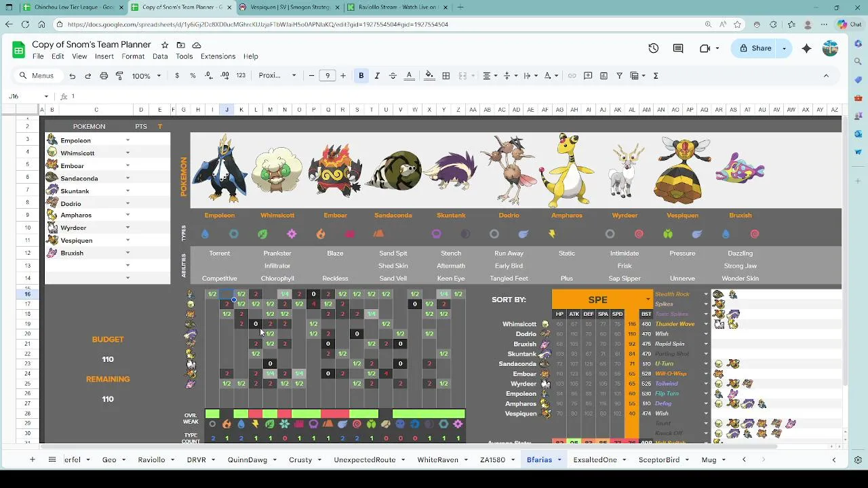This screenshot has height=488, width=868.
Task: Open the horizontal align dropdown
Action: (x=490, y=76)
